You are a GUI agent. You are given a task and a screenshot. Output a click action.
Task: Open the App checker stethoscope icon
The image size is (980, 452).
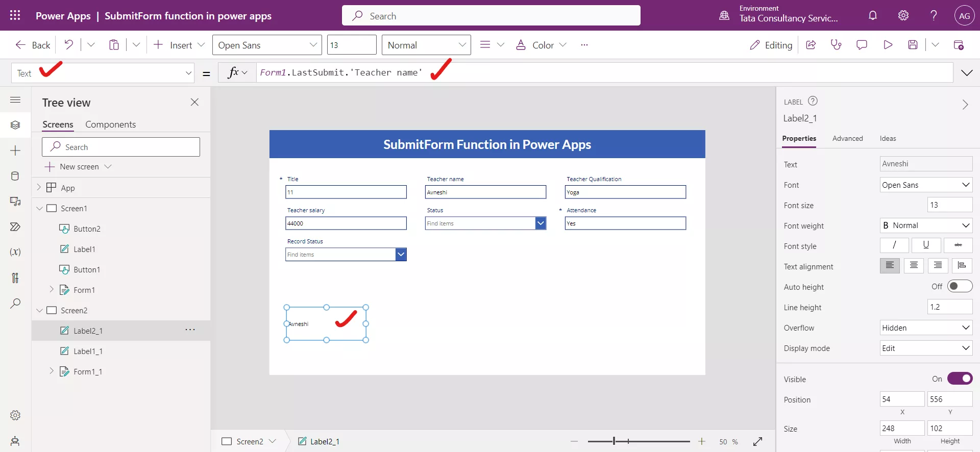point(836,45)
